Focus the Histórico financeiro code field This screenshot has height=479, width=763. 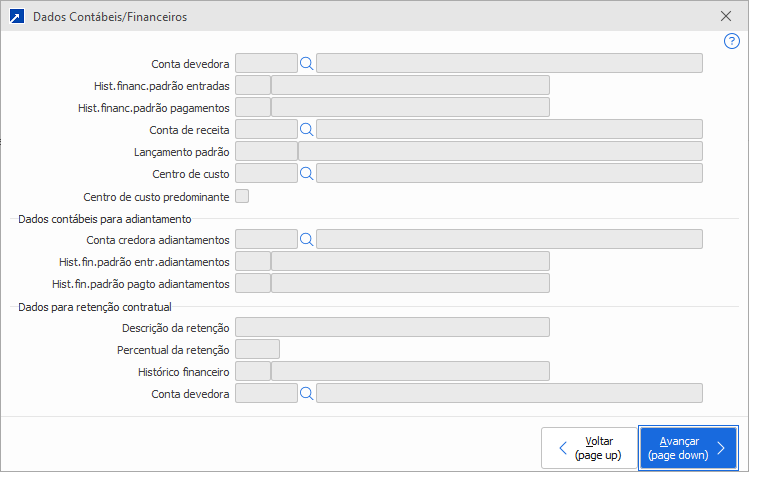pyautogui.click(x=252, y=371)
